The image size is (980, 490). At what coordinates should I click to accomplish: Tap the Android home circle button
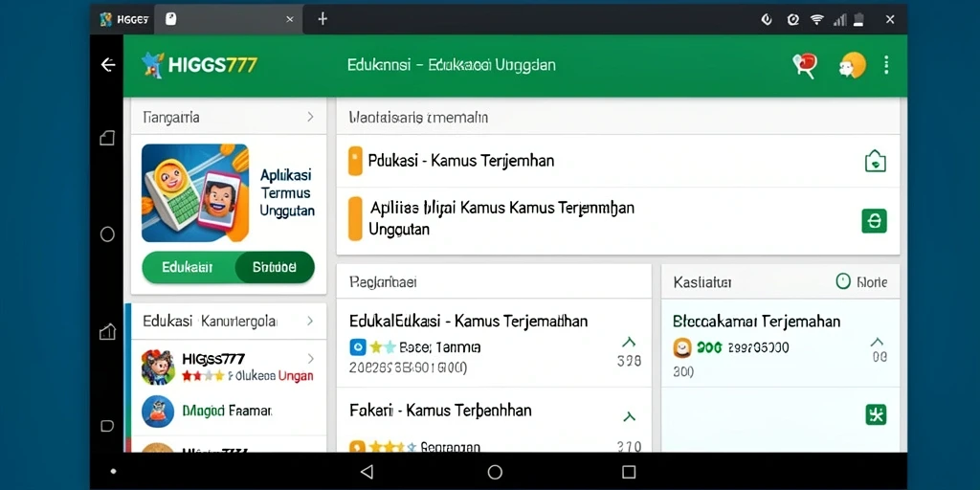[x=495, y=471]
